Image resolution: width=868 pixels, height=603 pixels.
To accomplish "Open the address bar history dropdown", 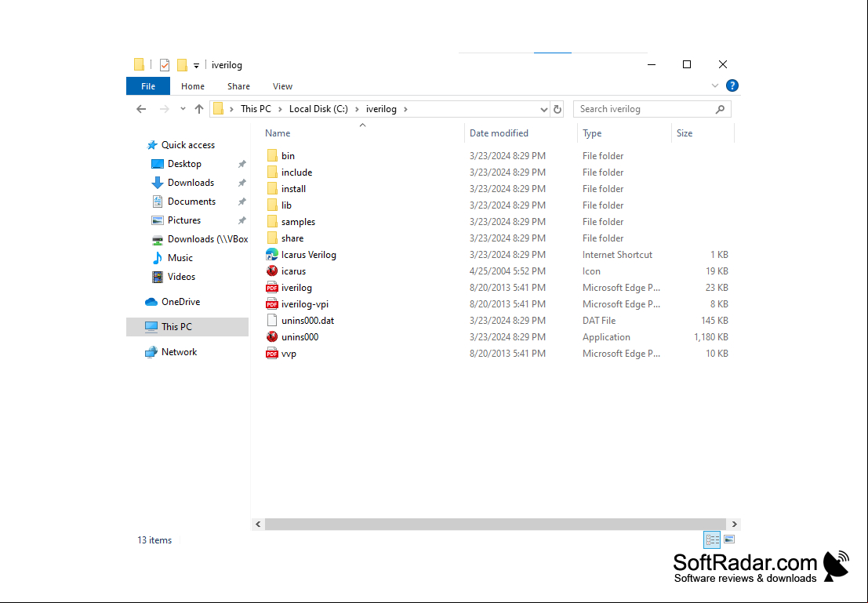I will pyautogui.click(x=543, y=109).
